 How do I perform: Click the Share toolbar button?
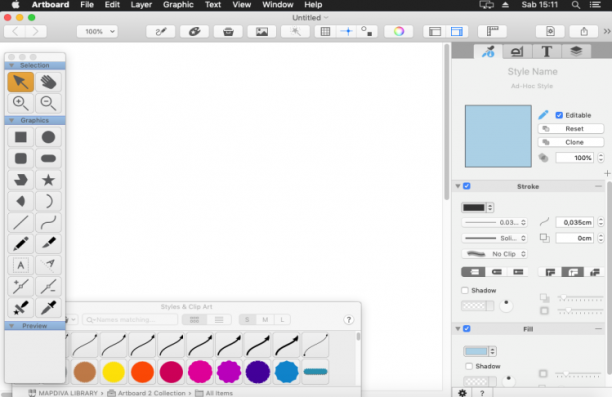click(x=584, y=31)
